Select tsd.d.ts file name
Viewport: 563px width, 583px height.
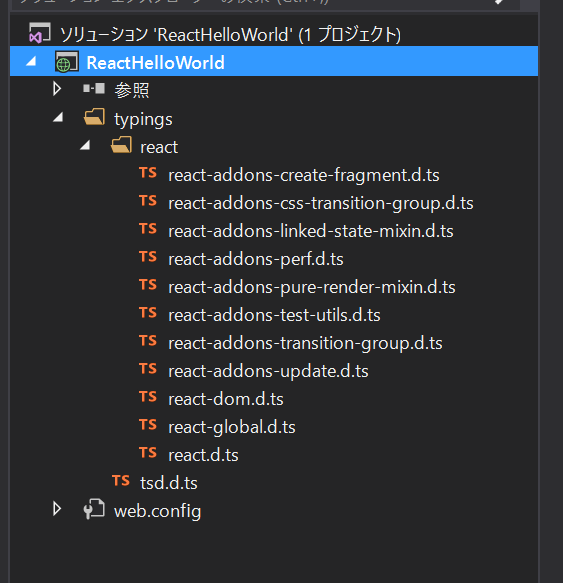(x=169, y=483)
